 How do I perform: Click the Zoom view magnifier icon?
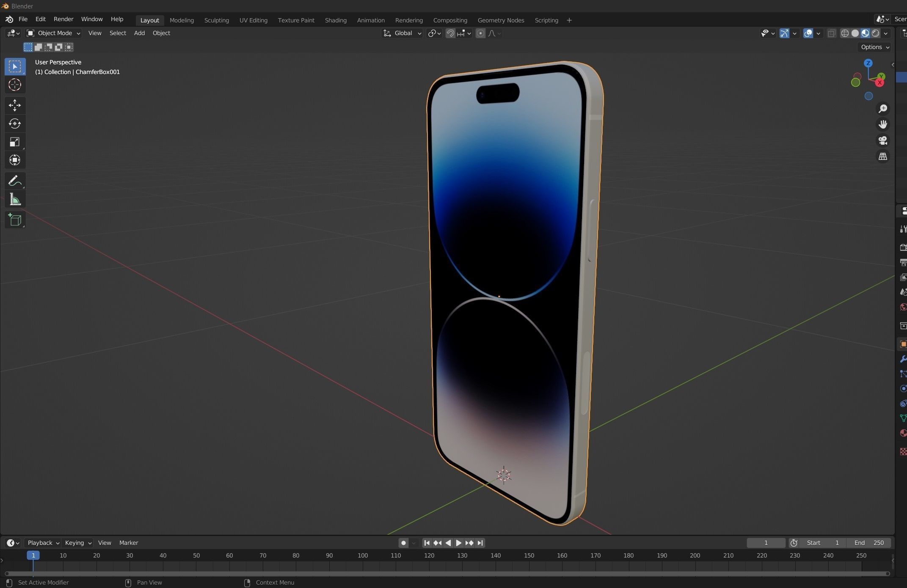coord(883,109)
